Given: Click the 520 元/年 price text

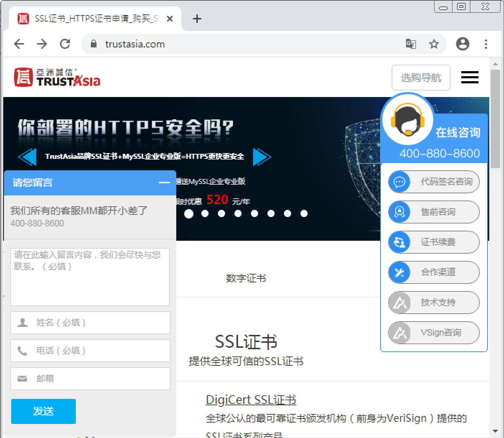Looking at the screenshot, I should (x=228, y=200).
